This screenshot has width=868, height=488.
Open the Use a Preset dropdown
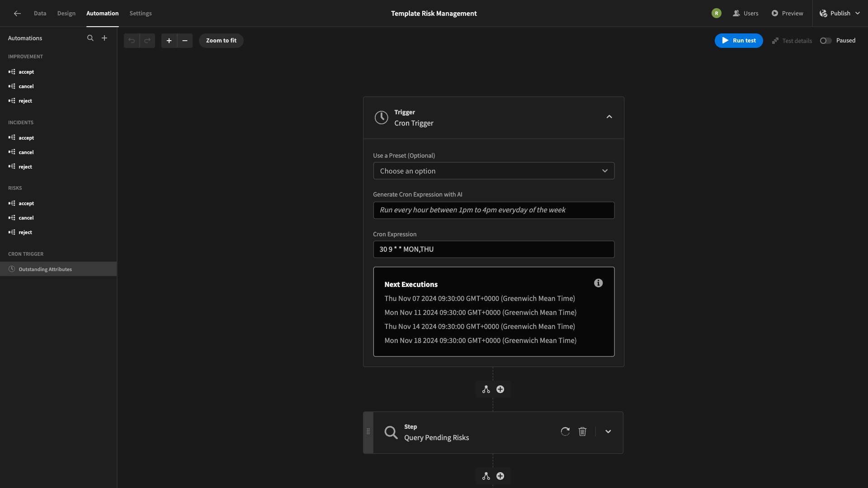pos(493,170)
